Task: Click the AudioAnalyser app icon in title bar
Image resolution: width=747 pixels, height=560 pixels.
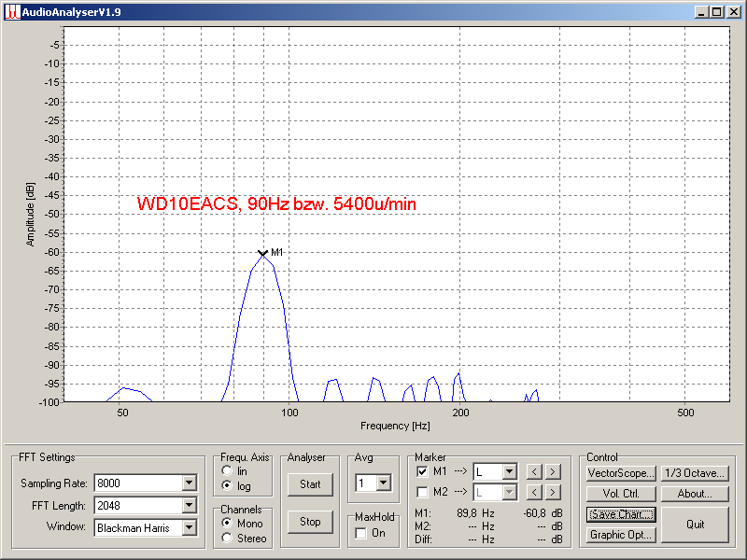Action: click(x=12, y=12)
